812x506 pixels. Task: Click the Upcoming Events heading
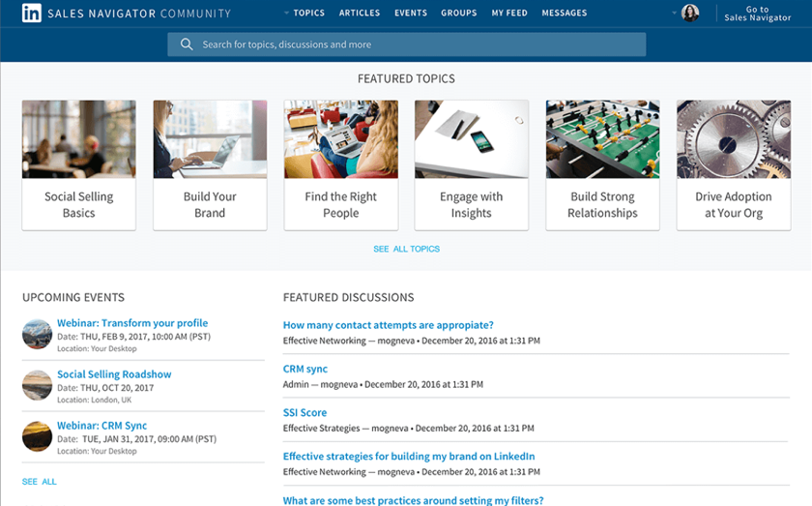73,298
